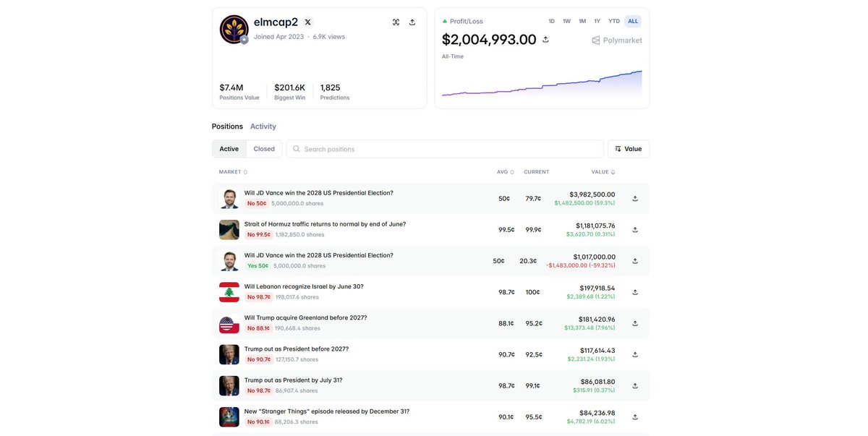Share Trump out before 2027 position

coord(635,354)
